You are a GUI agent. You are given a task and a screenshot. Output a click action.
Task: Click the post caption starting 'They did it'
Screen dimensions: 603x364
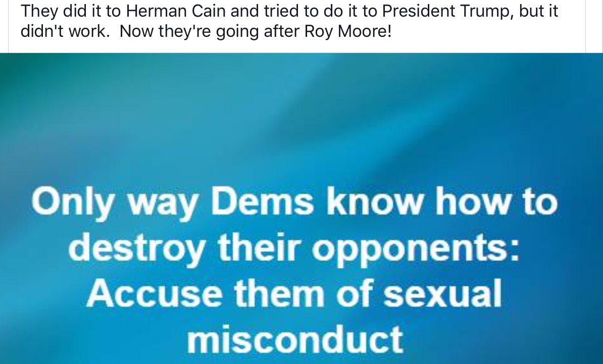pos(289,21)
